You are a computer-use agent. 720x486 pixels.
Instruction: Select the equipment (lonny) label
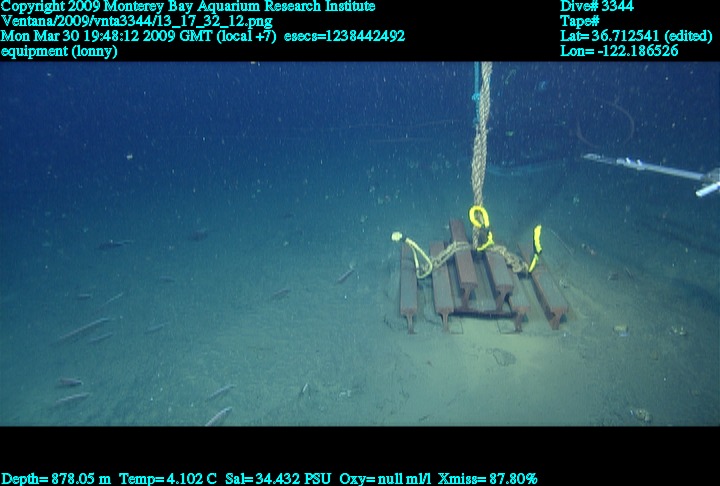(x=59, y=51)
